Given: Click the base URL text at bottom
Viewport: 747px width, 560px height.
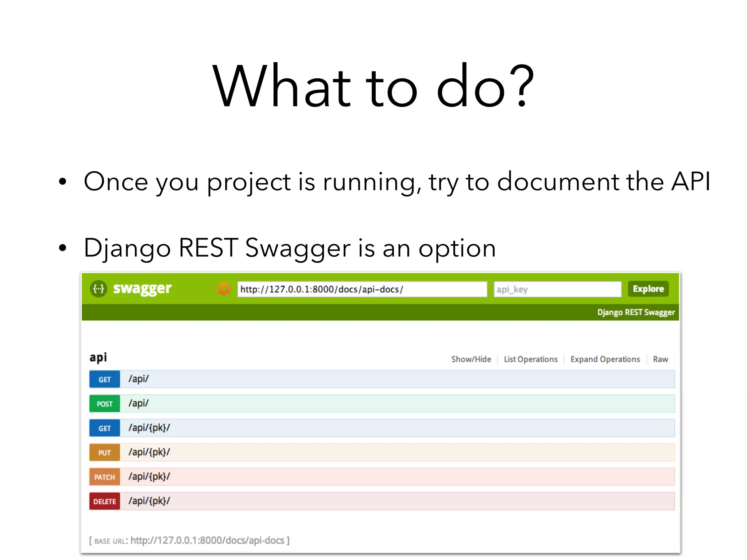Looking at the screenshot, I should (189, 540).
